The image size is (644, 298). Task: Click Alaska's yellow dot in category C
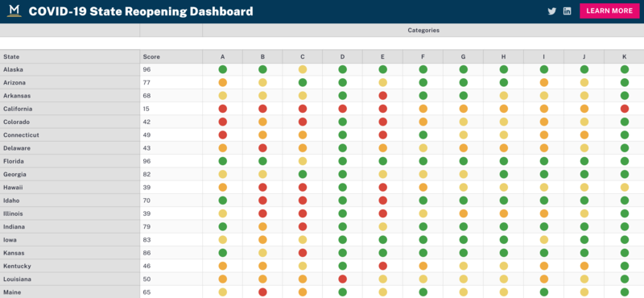click(x=303, y=69)
